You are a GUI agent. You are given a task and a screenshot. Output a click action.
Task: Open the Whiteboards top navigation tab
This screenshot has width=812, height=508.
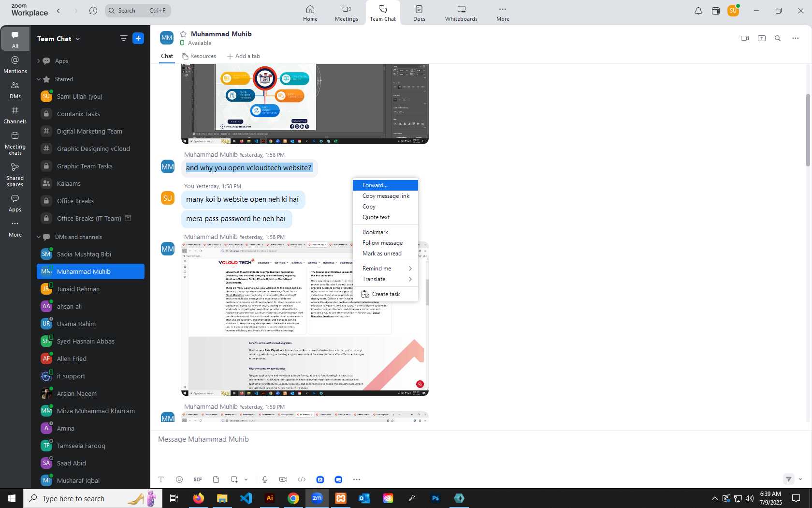tap(461, 13)
